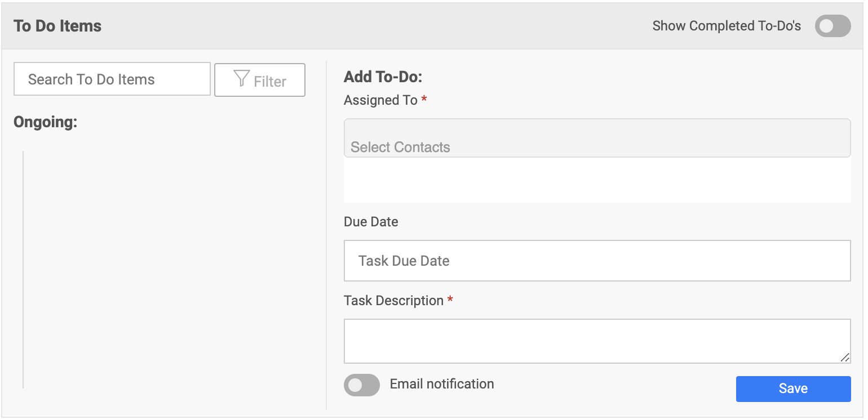Click the Email notification label
The image size is (868, 420).
(x=442, y=384)
